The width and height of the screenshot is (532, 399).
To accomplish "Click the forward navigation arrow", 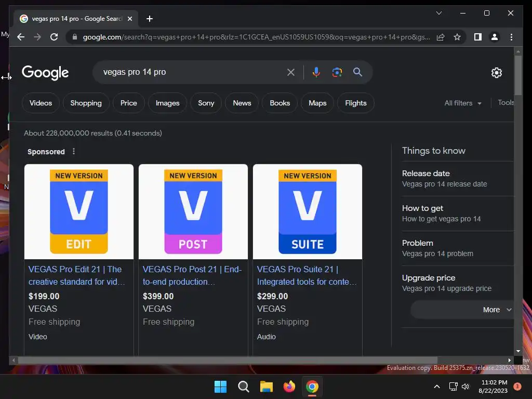I will click(37, 37).
